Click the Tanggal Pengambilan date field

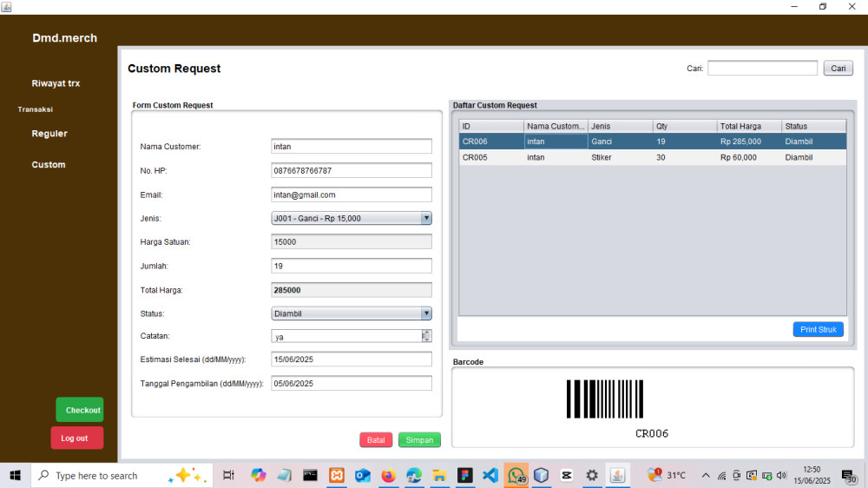pos(352,383)
